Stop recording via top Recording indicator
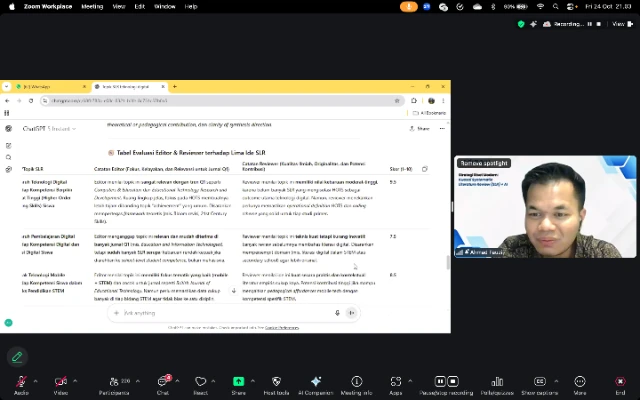 tap(599, 24)
